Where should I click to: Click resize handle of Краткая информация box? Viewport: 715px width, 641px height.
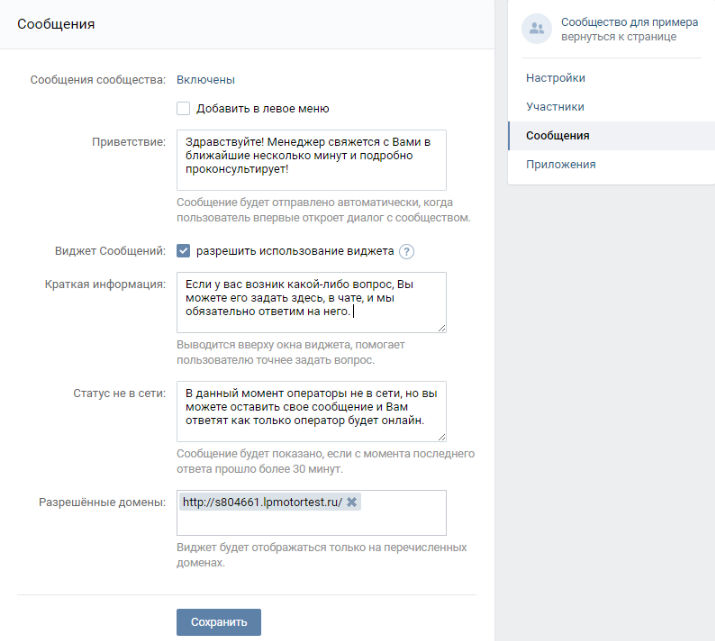point(442,328)
